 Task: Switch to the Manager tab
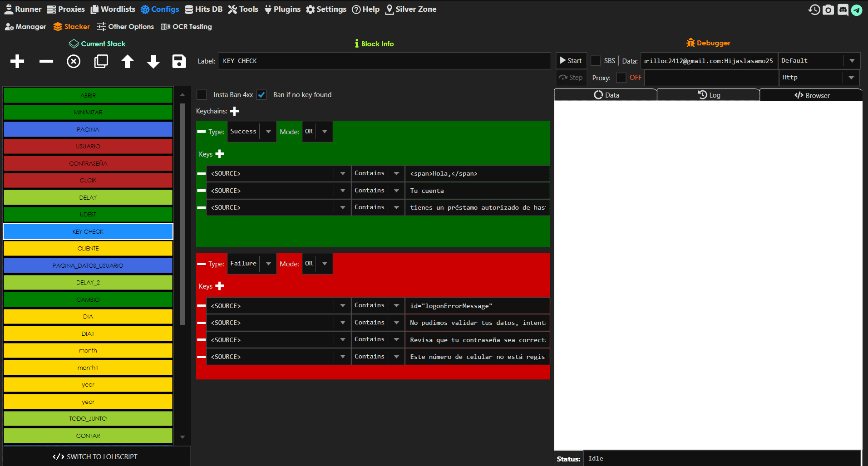(x=25, y=27)
